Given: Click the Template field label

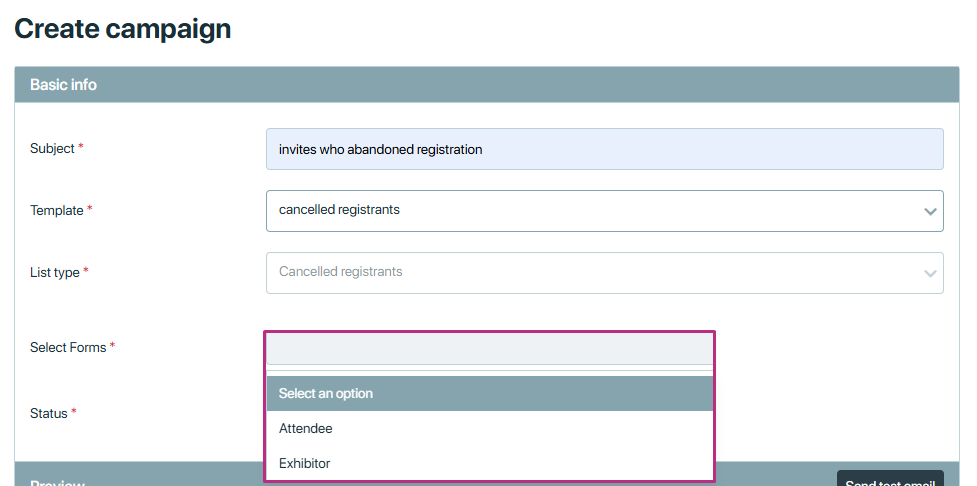Looking at the screenshot, I should tap(57, 211).
